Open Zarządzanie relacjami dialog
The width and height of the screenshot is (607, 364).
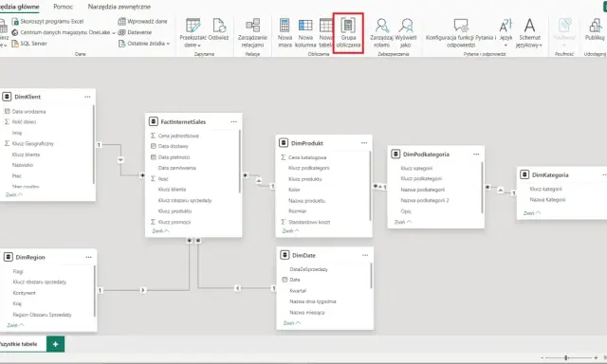pyautogui.click(x=252, y=33)
